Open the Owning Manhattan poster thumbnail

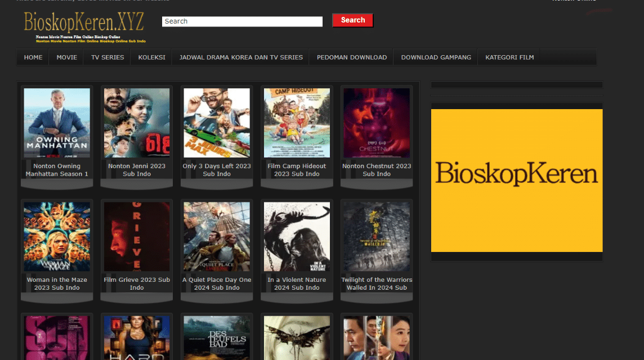[57, 123]
